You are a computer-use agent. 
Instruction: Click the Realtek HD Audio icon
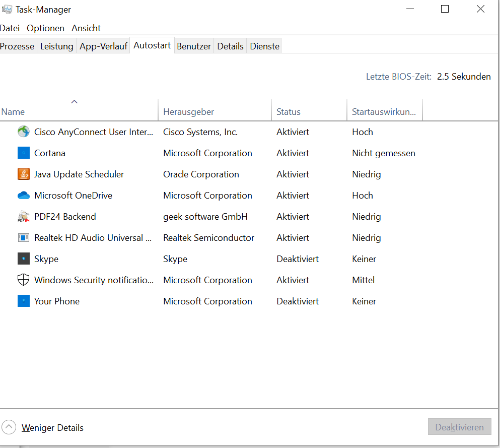pyautogui.click(x=24, y=238)
